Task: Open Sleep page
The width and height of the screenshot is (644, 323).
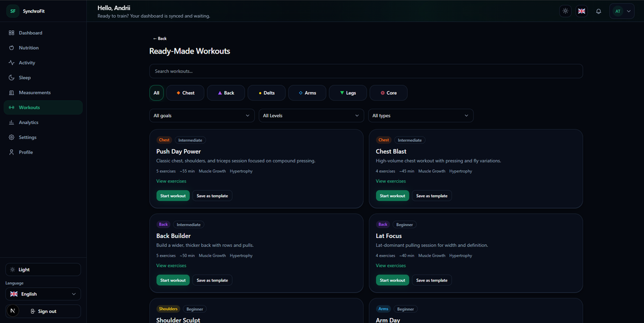Action: (43, 77)
